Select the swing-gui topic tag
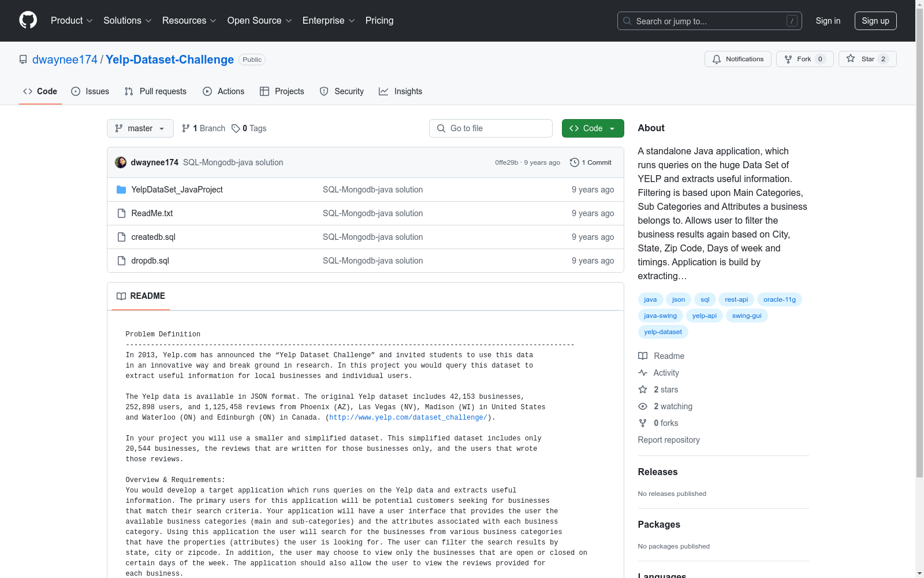924x578 pixels. coord(747,316)
